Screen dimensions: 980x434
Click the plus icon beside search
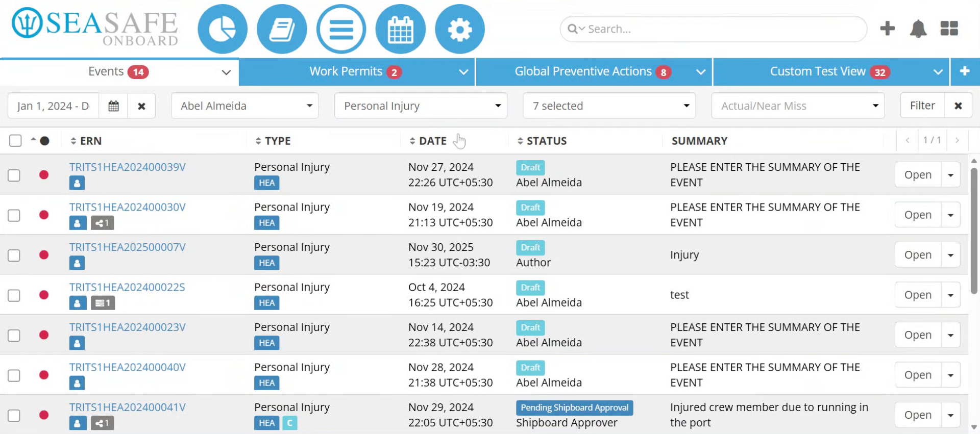click(x=887, y=29)
